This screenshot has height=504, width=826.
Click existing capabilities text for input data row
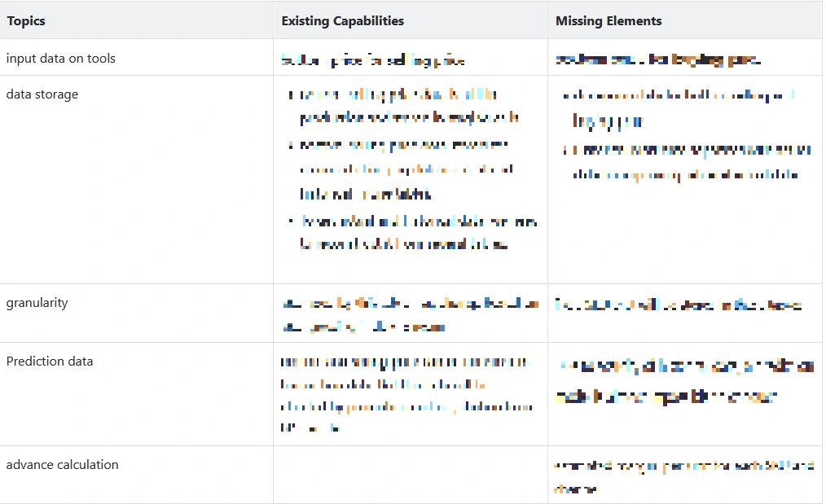373,60
